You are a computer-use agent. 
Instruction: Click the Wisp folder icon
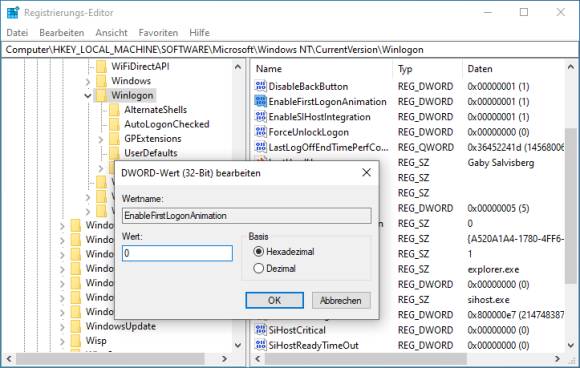point(76,340)
